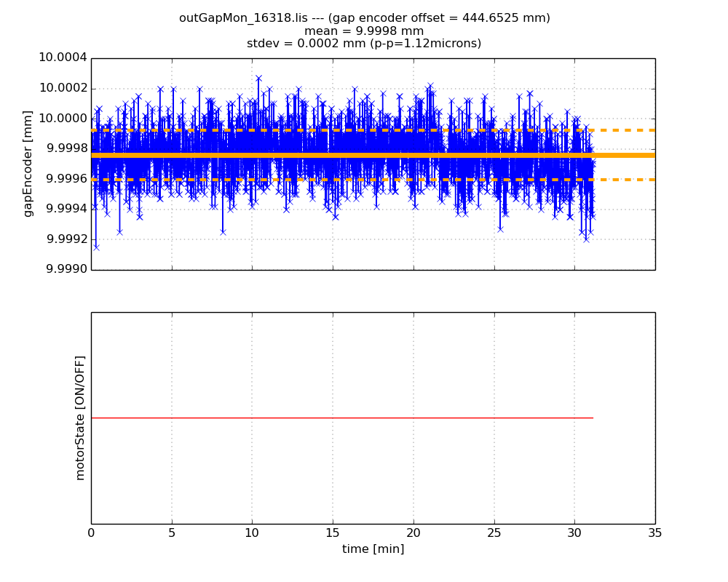Image resolution: width=728 pixels, height=582 pixels.
Task: Click the highest blue data peak near 10 minutes
Action: point(258,78)
